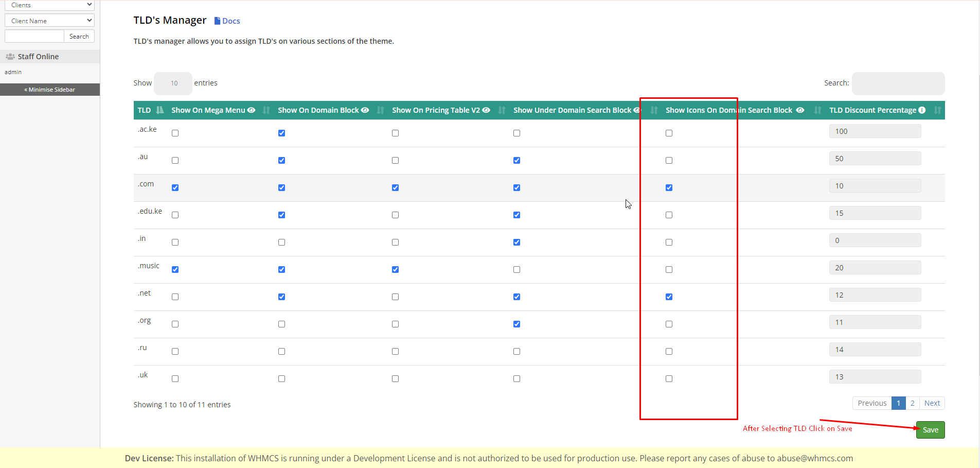
Task: Open the Clients dropdown in sidebar
Action: coord(49,5)
